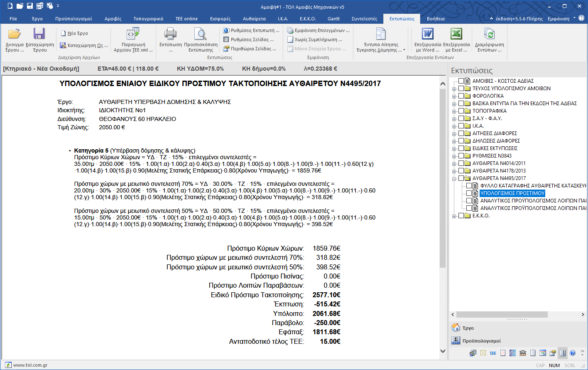Enable the ΤΟΠΟΓΡΑΦΙΚΑ folder checkbox
588x370 pixels.
coord(461,111)
